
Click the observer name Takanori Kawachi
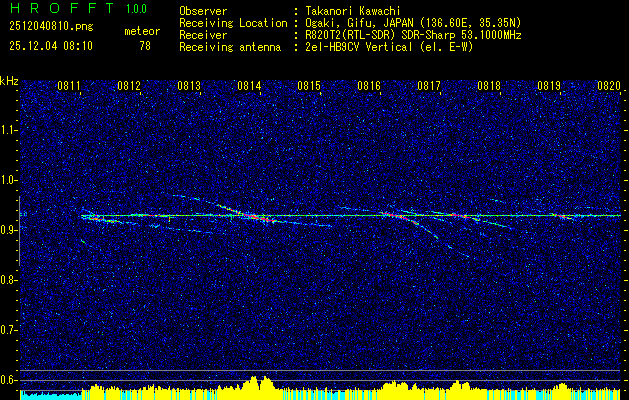tap(353, 11)
